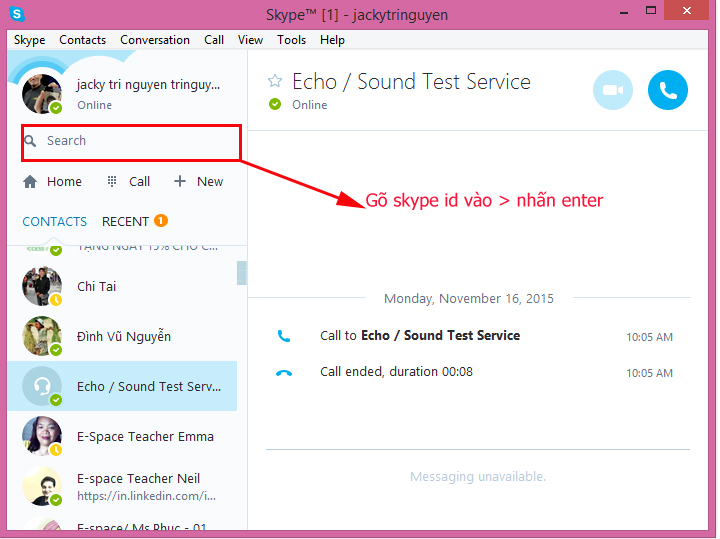Open the View menu

[250, 40]
